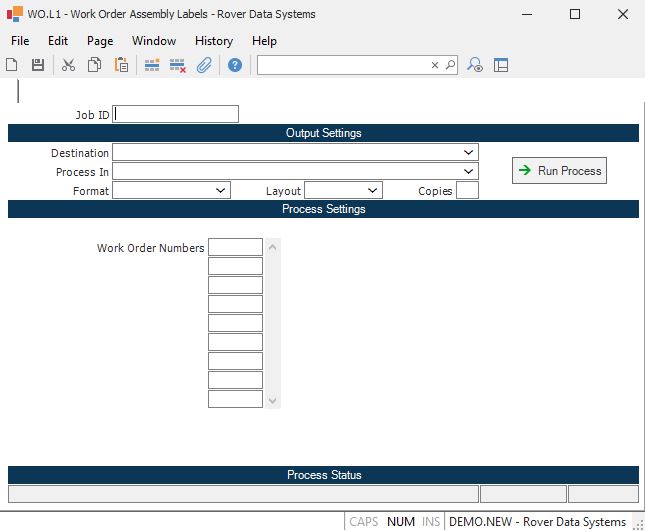Clear the toolbar search box with X

[435, 65]
